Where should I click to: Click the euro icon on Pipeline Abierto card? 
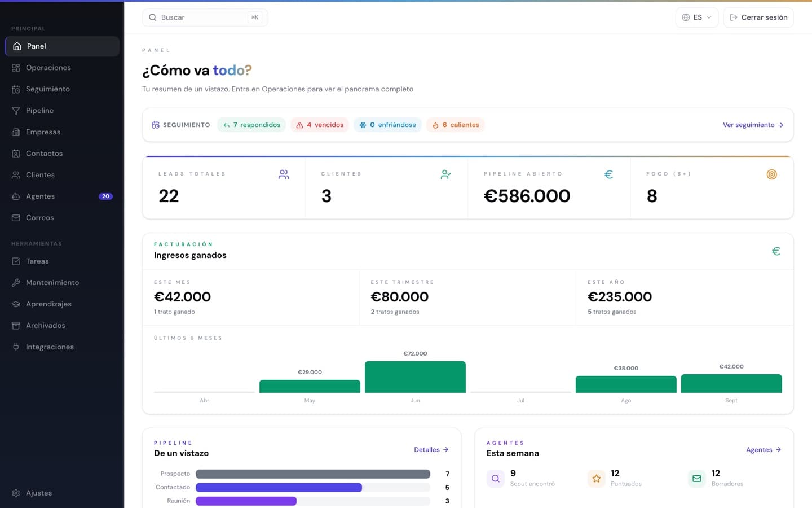(608, 175)
